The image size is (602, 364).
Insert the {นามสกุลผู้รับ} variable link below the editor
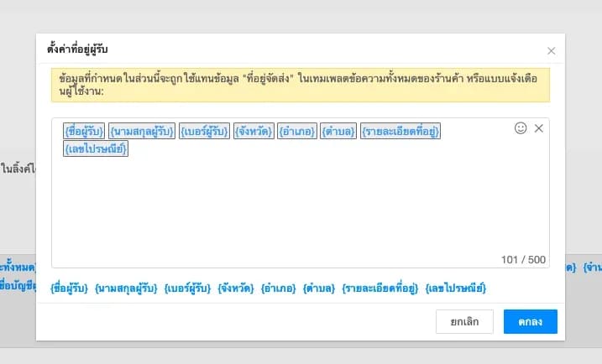coord(126,288)
